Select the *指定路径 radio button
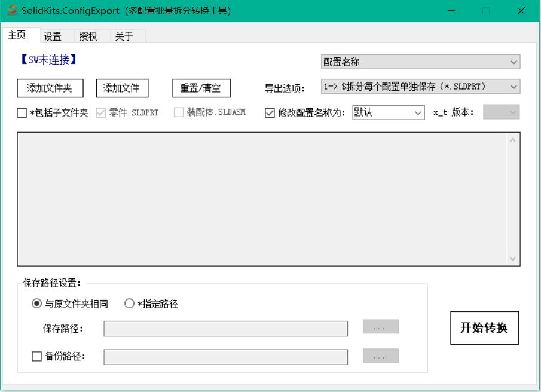 click(130, 304)
